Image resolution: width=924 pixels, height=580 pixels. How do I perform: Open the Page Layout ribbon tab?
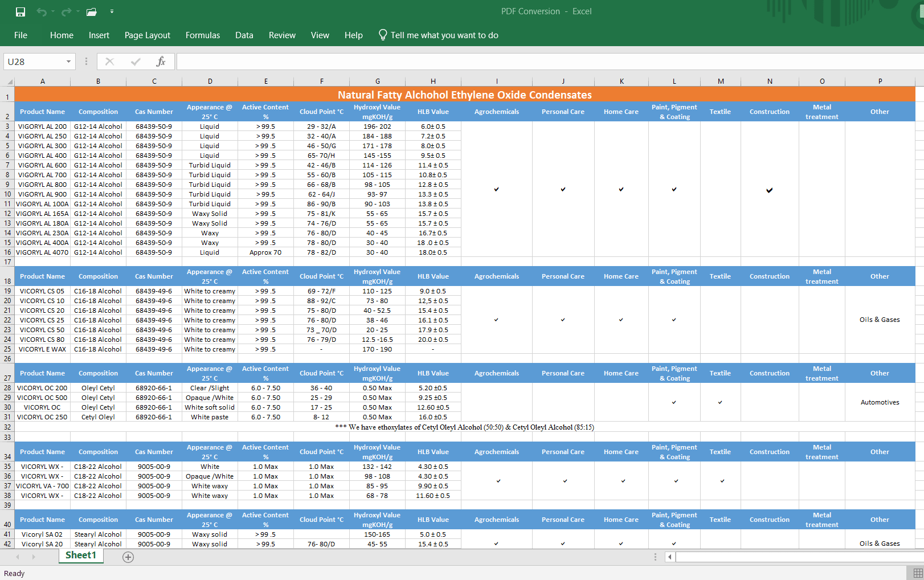[x=148, y=35]
